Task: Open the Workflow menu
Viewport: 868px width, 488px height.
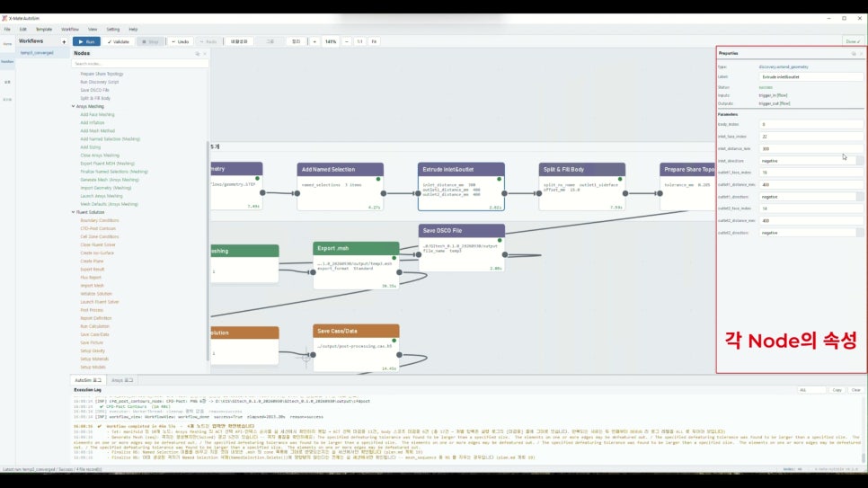Action: click(x=70, y=30)
